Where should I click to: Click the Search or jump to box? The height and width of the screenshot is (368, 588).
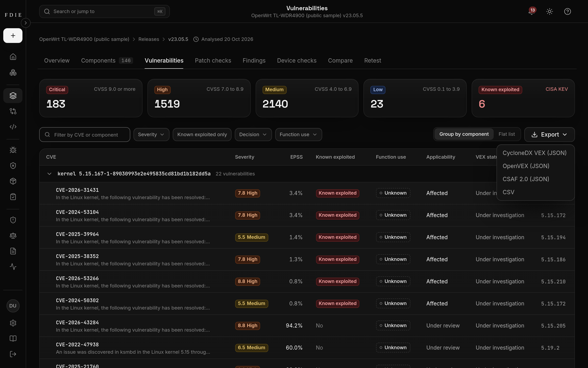pyautogui.click(x=105, y=11)
